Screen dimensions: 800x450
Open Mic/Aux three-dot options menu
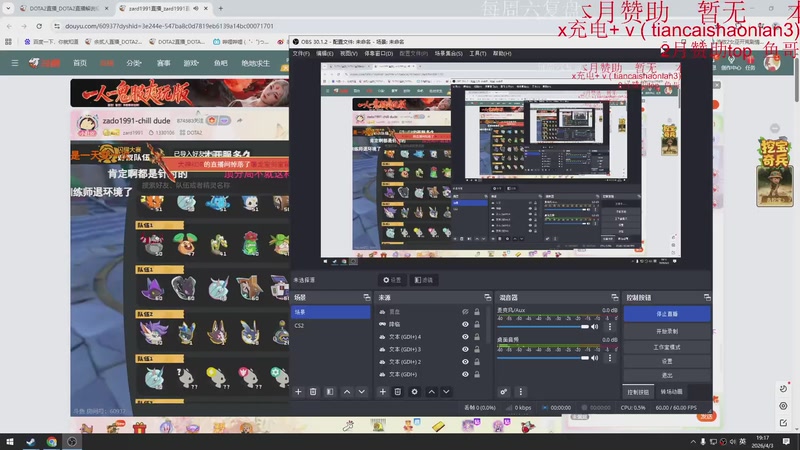pos(610,327)
